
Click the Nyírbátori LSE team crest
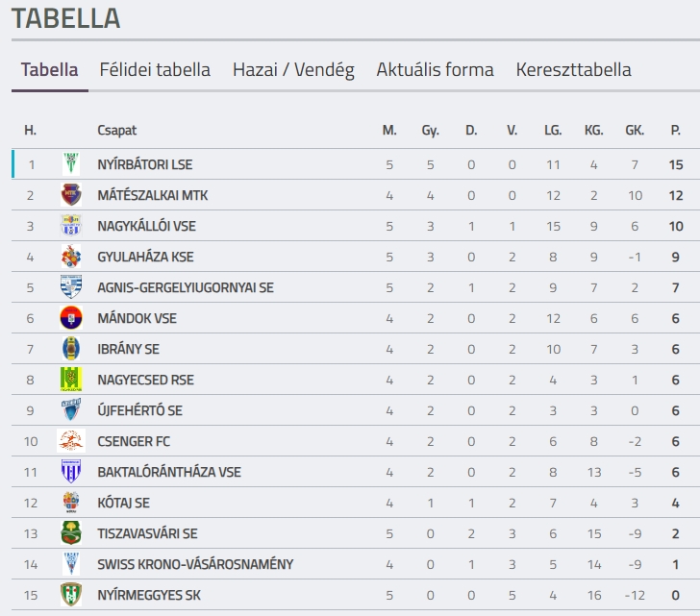71,164
